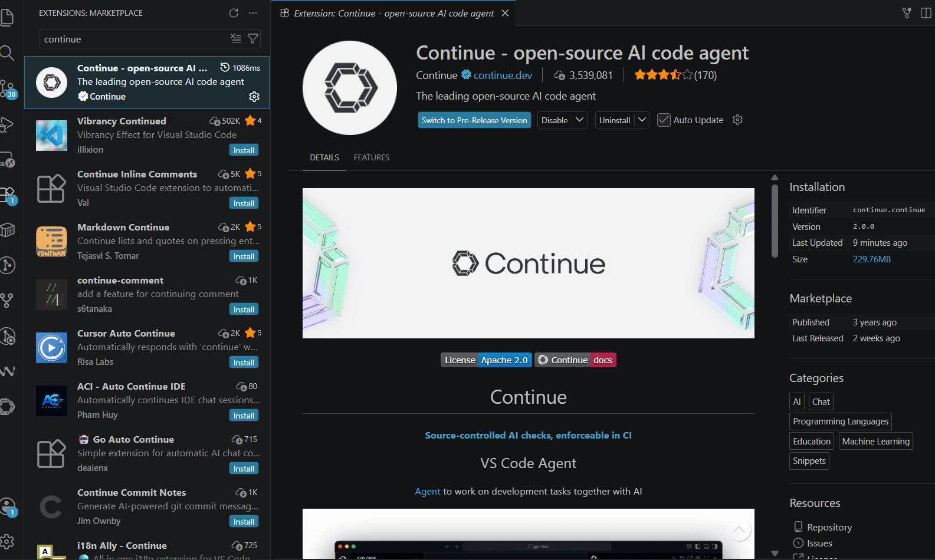935x560 pixels.
Task: Open Source-controlled AI checks link
Action: pyautogui.click(x=528, y=435)
